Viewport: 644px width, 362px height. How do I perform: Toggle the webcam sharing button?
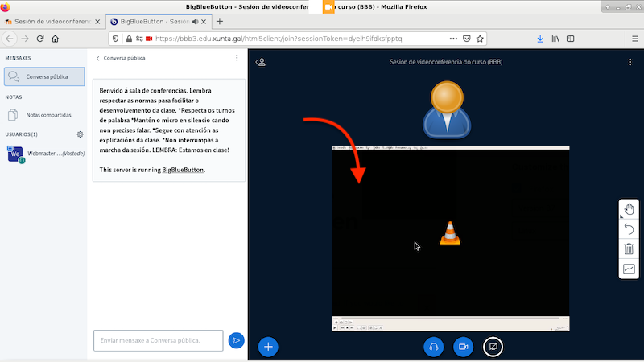click(x=463, y=347)
